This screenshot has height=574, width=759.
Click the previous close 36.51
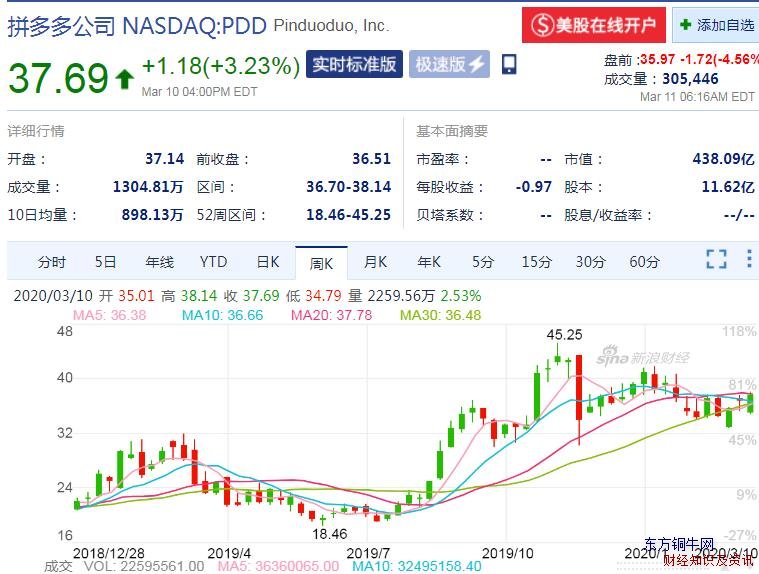point(371,159)
